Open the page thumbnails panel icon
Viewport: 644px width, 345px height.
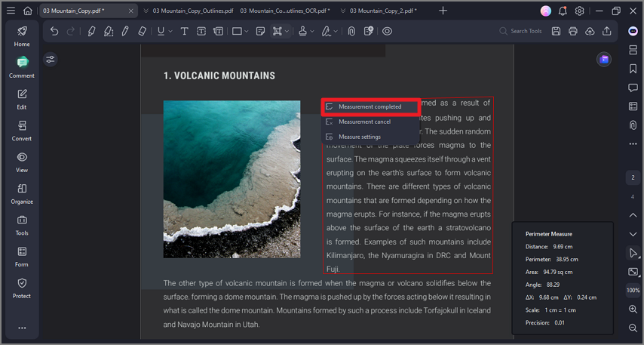tap(633, 50)
